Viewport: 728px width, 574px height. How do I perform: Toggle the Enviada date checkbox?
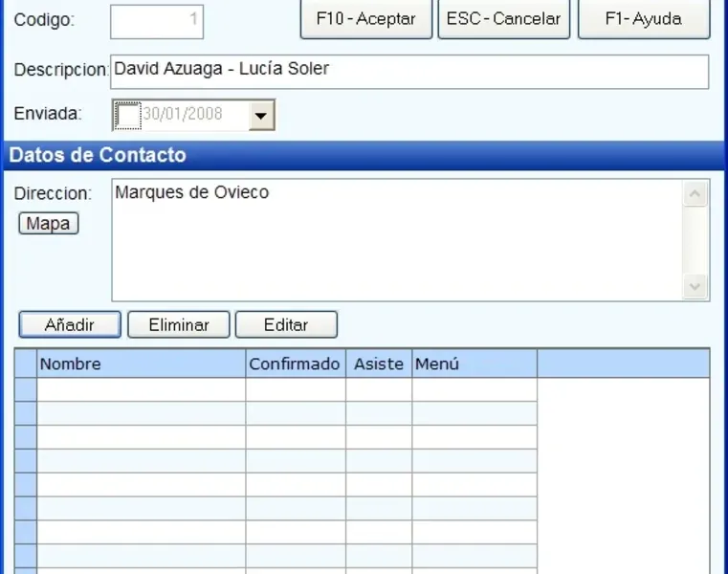tap(127, 115)
